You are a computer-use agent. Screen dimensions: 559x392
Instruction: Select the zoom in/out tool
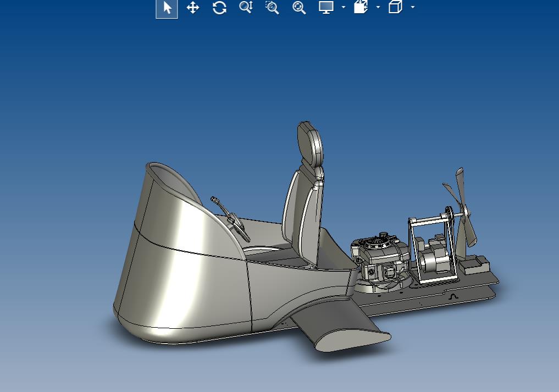coord(246,7)
